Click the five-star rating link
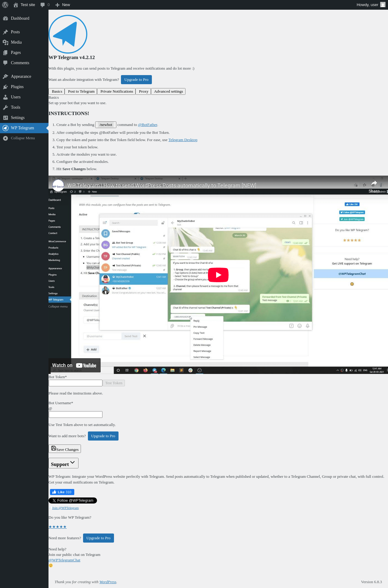This screenshot has height=588, width=388. pyautogui.click(x=58, y=527)
